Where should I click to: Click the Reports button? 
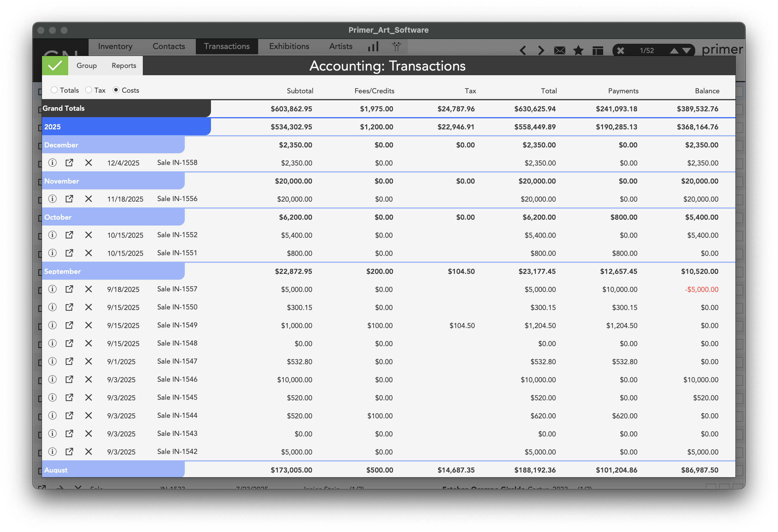[x=124, y=65]
